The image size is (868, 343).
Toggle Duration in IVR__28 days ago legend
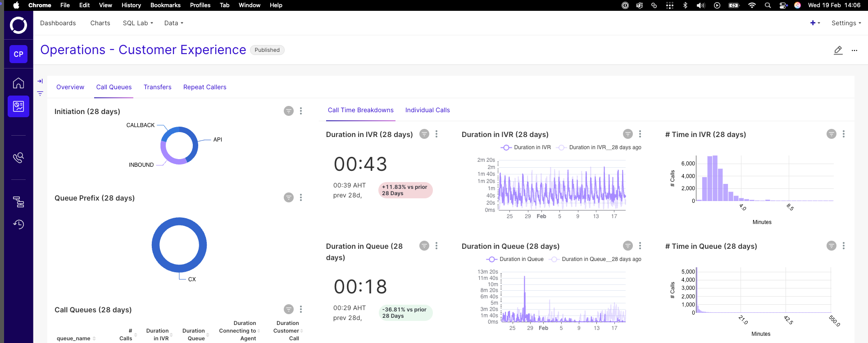(x=599, y=147)
